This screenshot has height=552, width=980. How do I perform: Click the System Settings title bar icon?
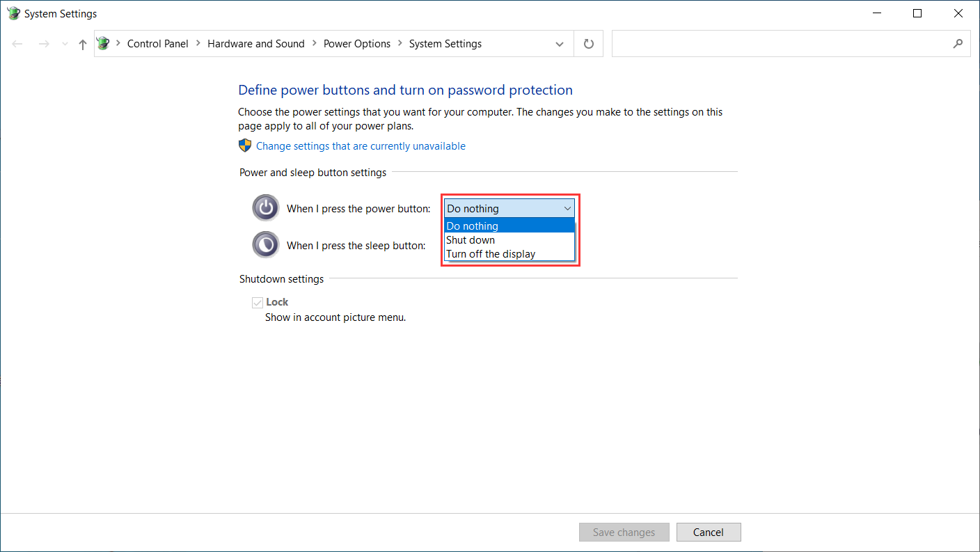(13, 13)
